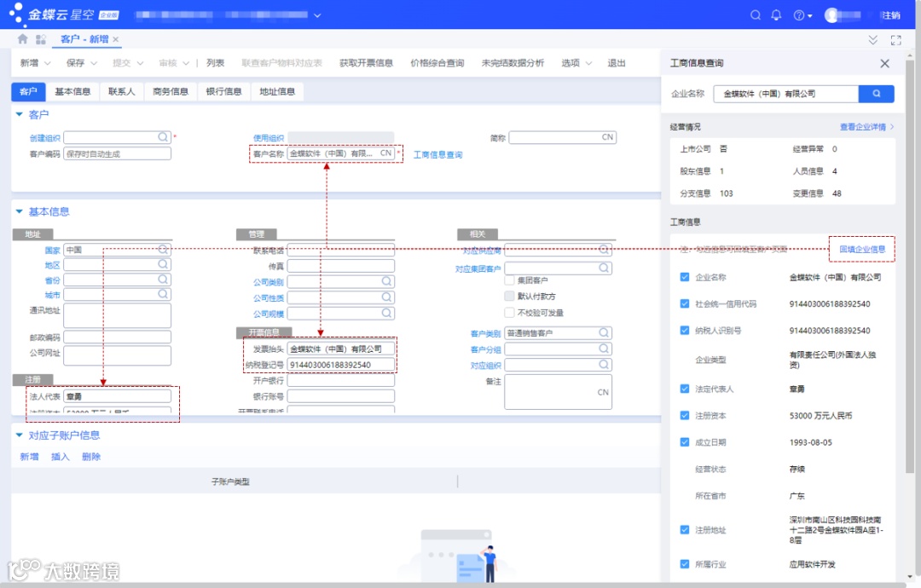Click 插入 in the sub-account table toolbar
This screenshot has height=588, width=921.
pos(60,457)
